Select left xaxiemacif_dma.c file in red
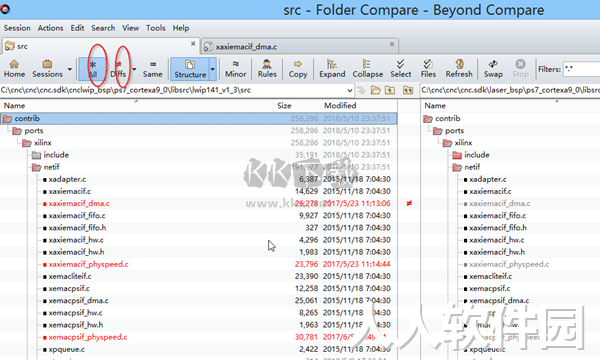The image size is (600, 360). [79, 204]
